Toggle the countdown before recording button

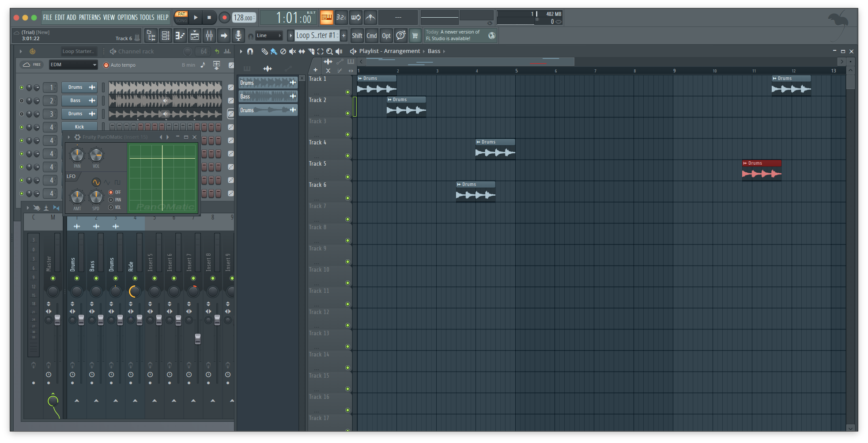coord(341,18)
